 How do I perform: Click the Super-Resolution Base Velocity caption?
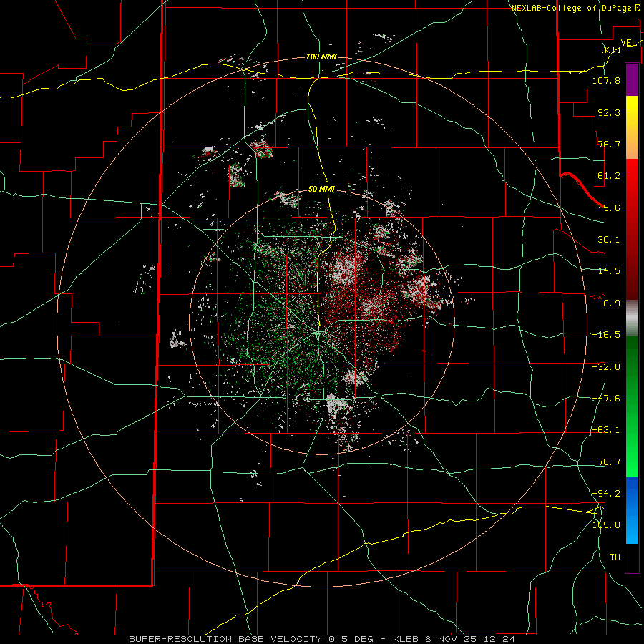tap(321, 639)
